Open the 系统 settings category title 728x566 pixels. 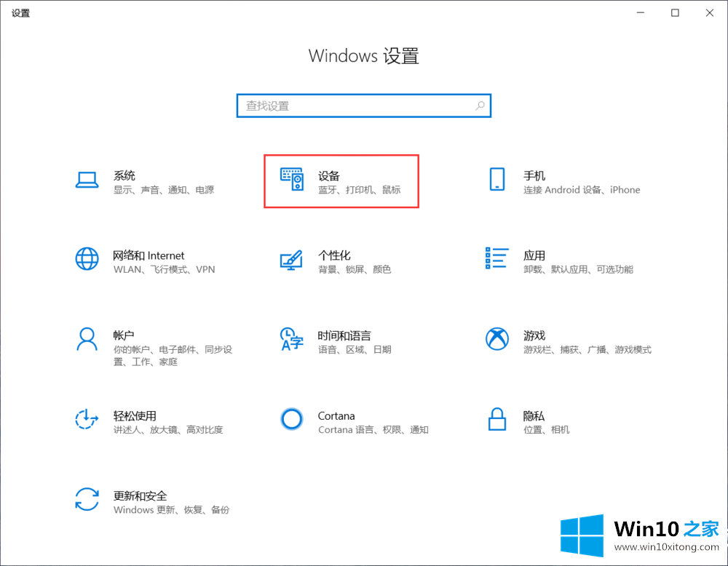(124, 175)
